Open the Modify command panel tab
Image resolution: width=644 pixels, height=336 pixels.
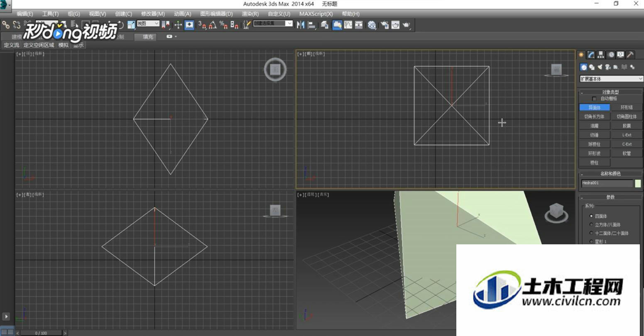pos(591,55)
